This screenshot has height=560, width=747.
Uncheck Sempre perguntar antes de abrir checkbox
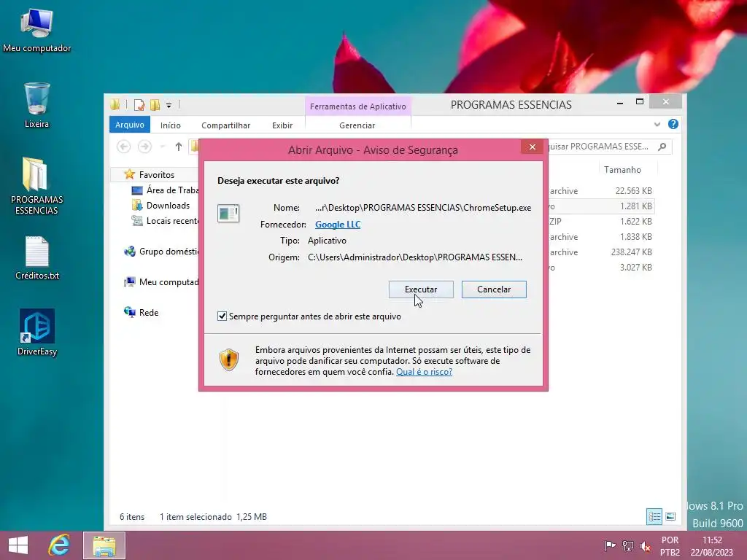click(x=222, y=316)
